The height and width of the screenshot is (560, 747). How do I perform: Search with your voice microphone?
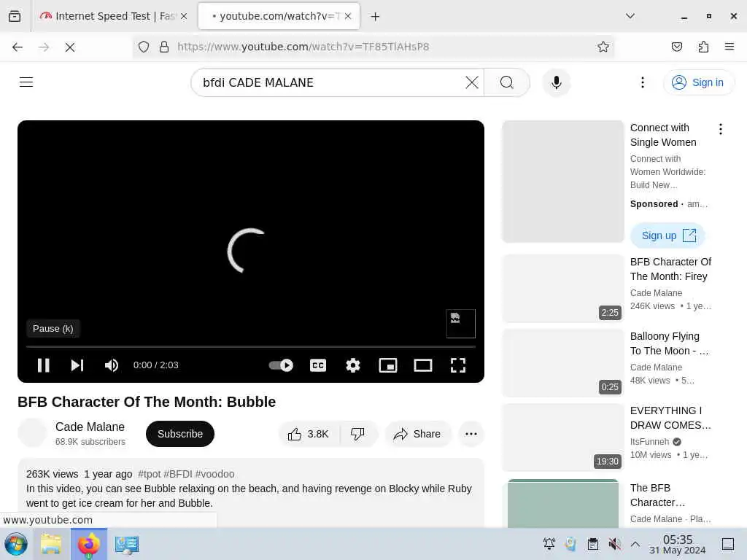click(x=556, y=82)
